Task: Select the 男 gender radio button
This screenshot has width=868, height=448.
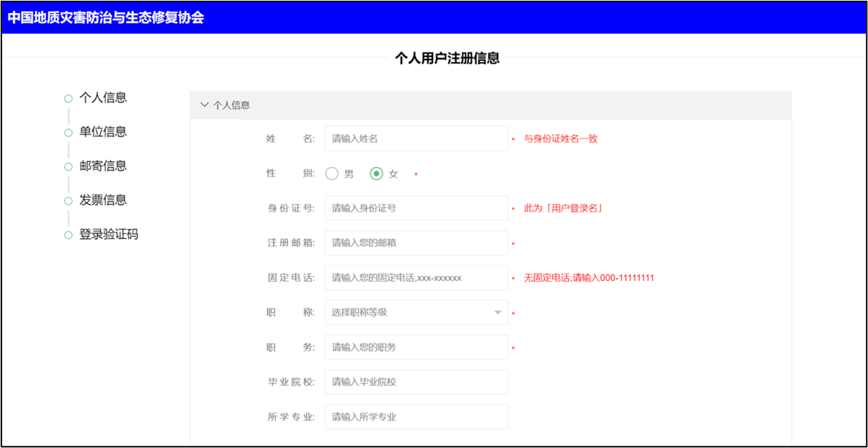Action: (x=333, y=174)
